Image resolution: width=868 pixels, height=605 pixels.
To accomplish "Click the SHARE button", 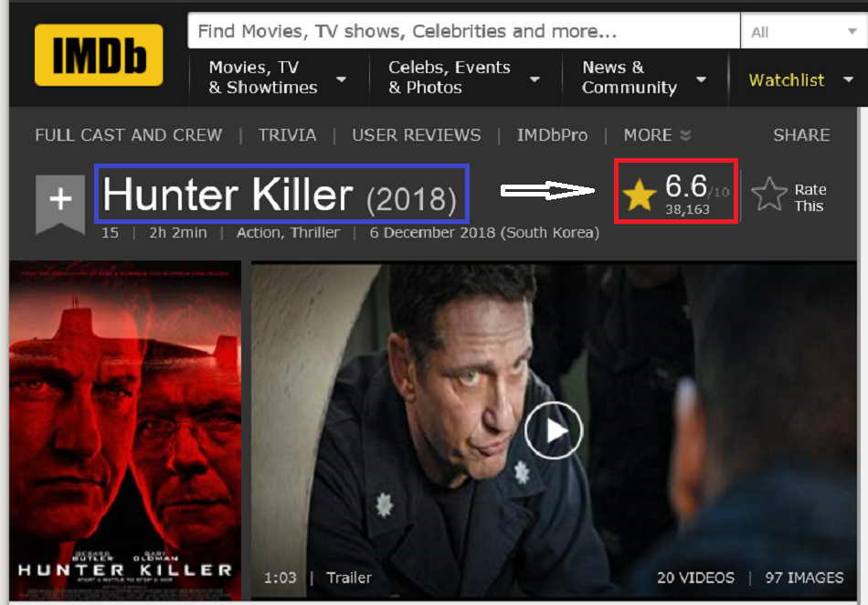I will click(801, 135).
